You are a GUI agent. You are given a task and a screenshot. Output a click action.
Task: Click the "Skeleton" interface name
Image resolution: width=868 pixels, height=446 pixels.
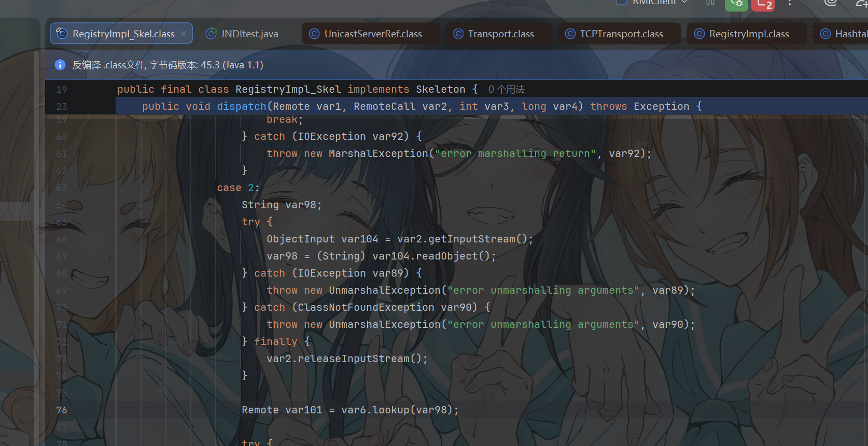(x=441, y=90)
